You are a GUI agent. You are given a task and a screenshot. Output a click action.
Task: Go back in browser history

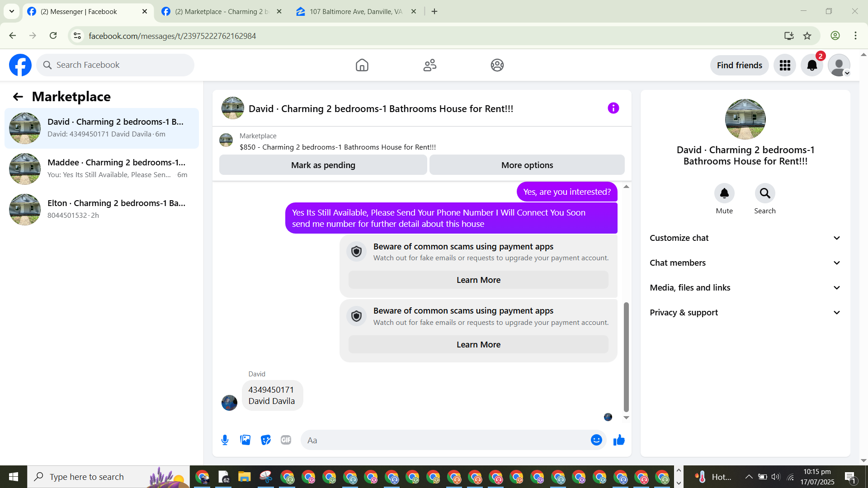13,36
